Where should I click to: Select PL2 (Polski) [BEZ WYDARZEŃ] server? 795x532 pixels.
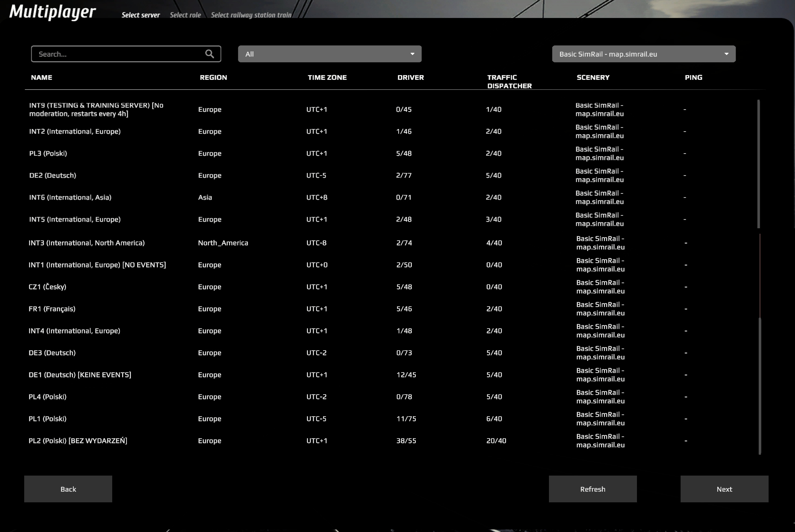point(78,440)
